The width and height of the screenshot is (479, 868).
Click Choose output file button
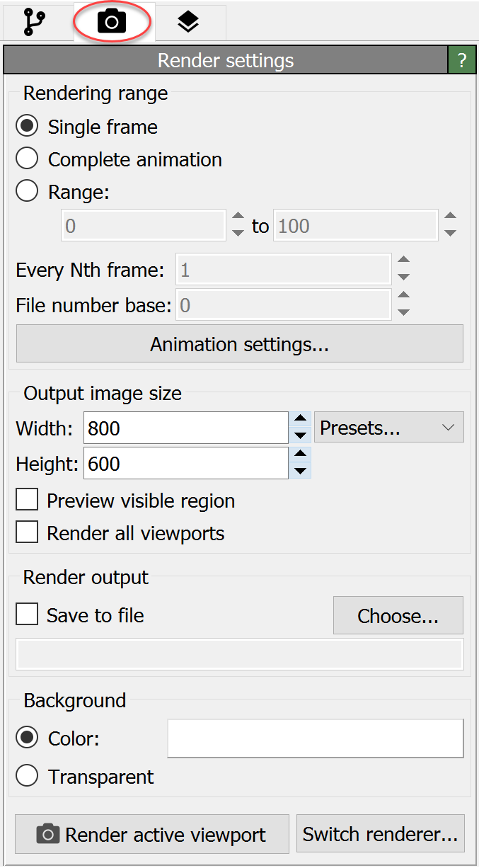(398, 615)
